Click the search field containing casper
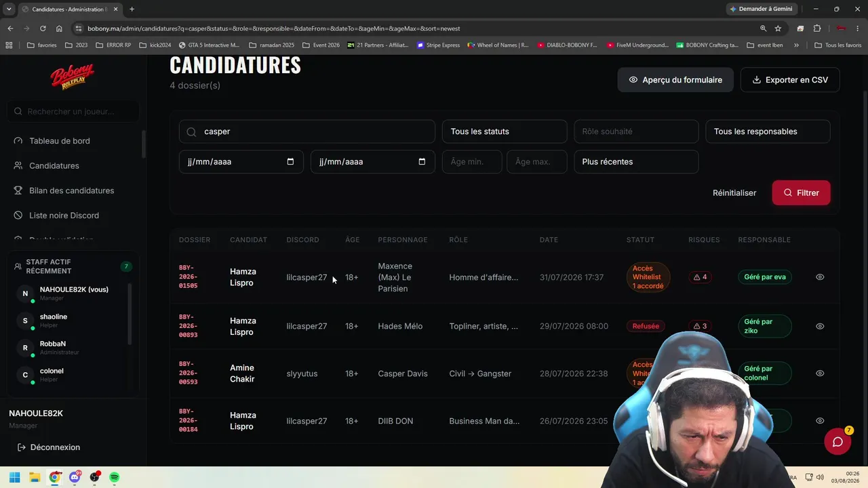868x488 pixels. [307, 131]
